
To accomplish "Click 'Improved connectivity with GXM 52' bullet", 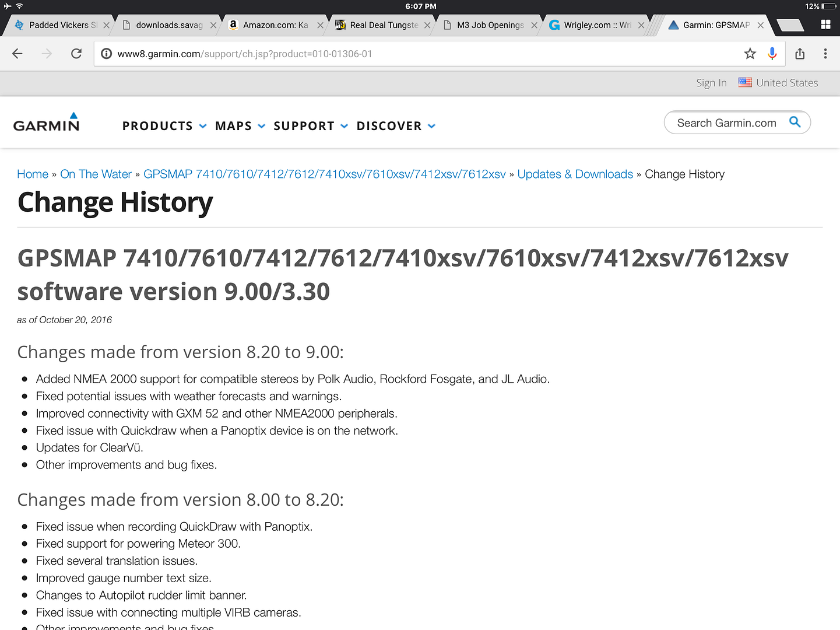I will (x=216, y=414).
